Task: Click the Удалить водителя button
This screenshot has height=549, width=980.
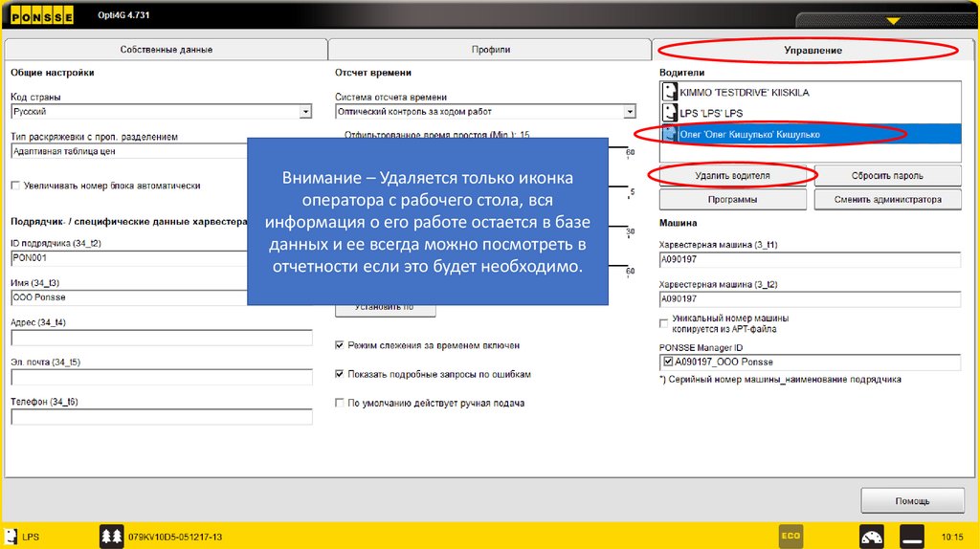Action: [732, 175]
